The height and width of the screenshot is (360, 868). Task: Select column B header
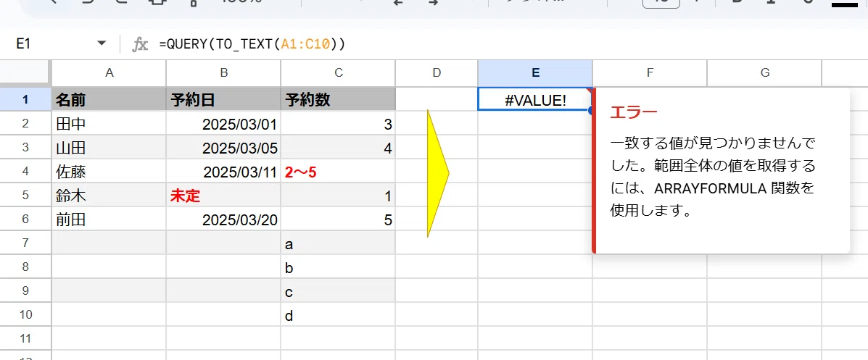pyautogui.click(x=223, y=72)
